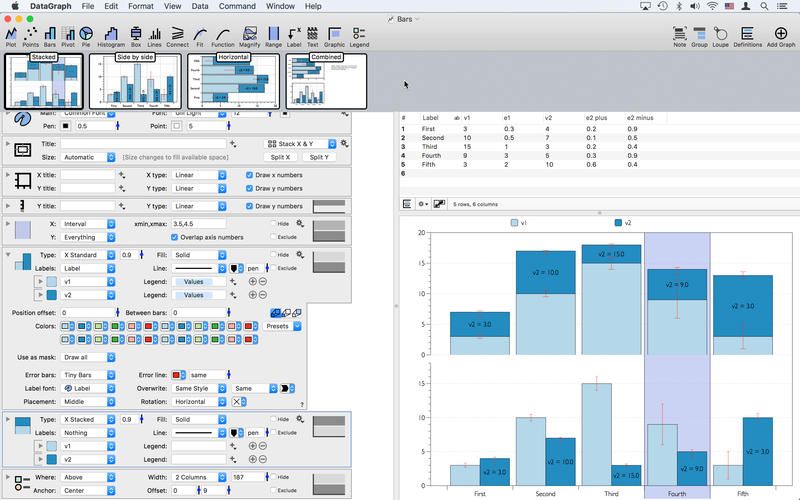Click the Box plot tool
Viewport: 800px width, 500px height.
click(x=136, y=37)
